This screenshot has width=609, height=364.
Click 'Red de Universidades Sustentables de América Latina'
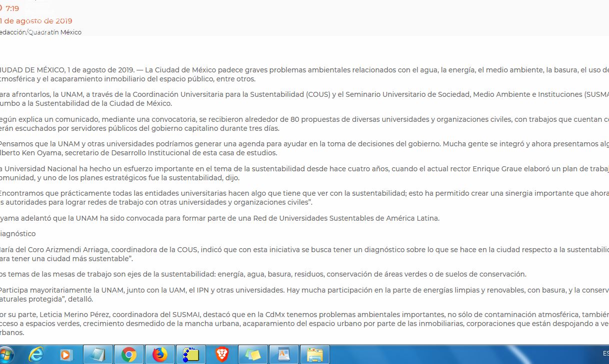346,218
